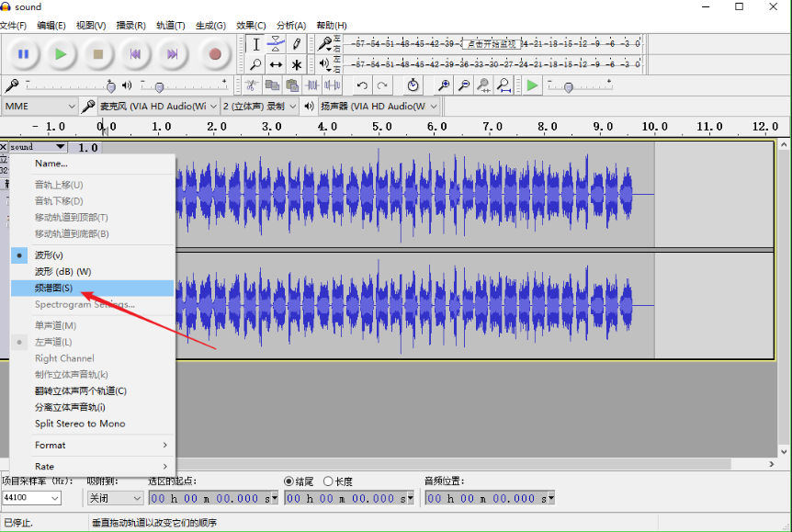Click the red Record button

click(x=215, y=54)
